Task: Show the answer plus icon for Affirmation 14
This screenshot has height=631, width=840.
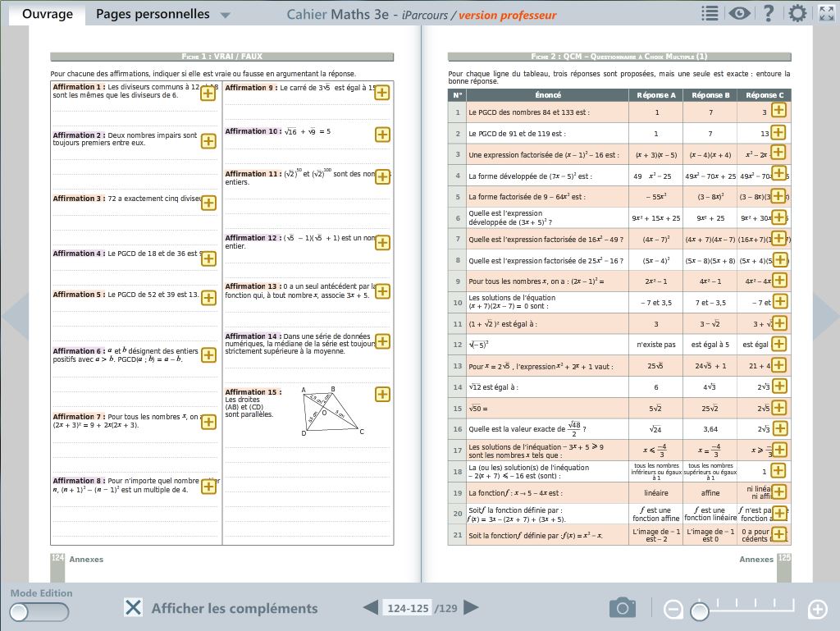Action: click(x=382, y=341)
